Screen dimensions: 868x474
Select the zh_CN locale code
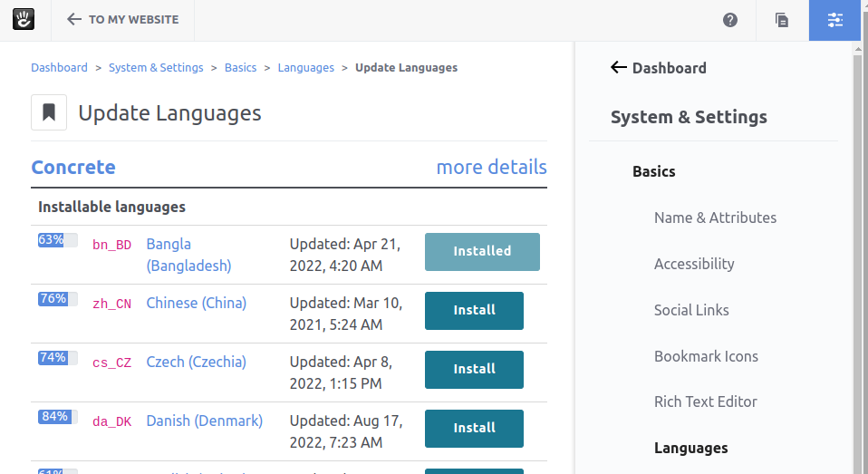111,304
